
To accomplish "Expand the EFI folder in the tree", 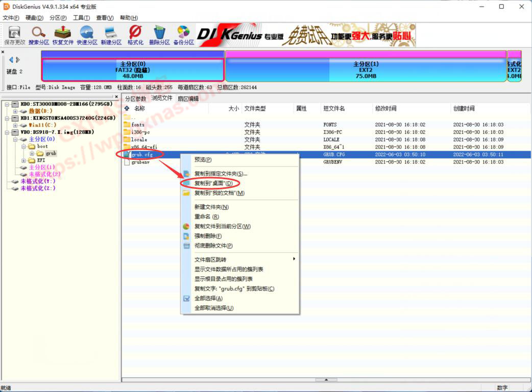I will tap(24, 160).
